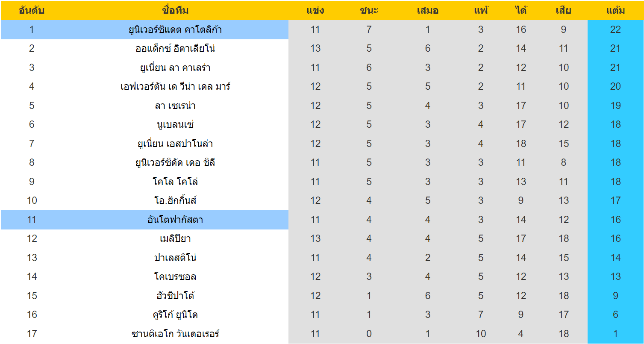The image size is (644, 344).
Task: Select team ยูนิเวอร์ซิแดด คาโตลิก้า
Action: coord(175,30)
